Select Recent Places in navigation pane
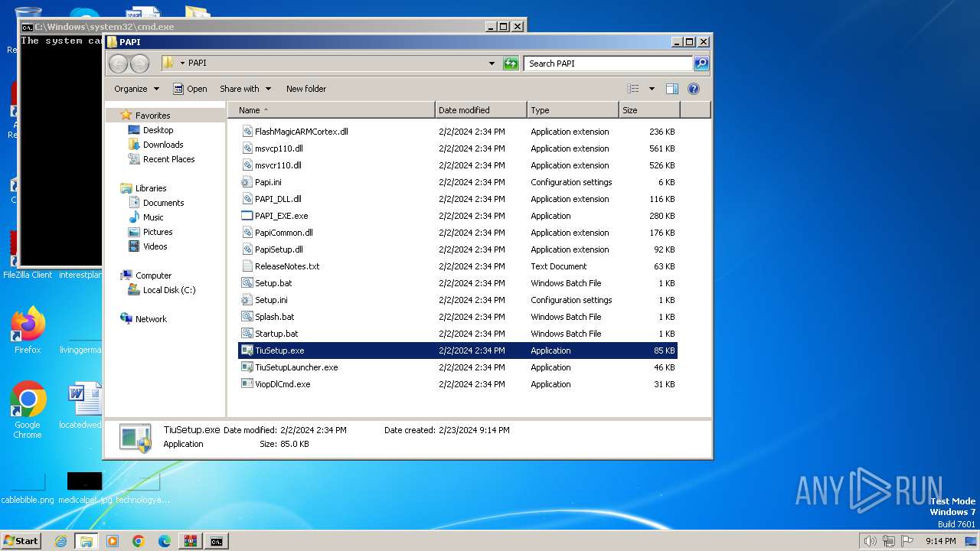Viewport: 980px width, 551px height. click(x=168, y=159)
